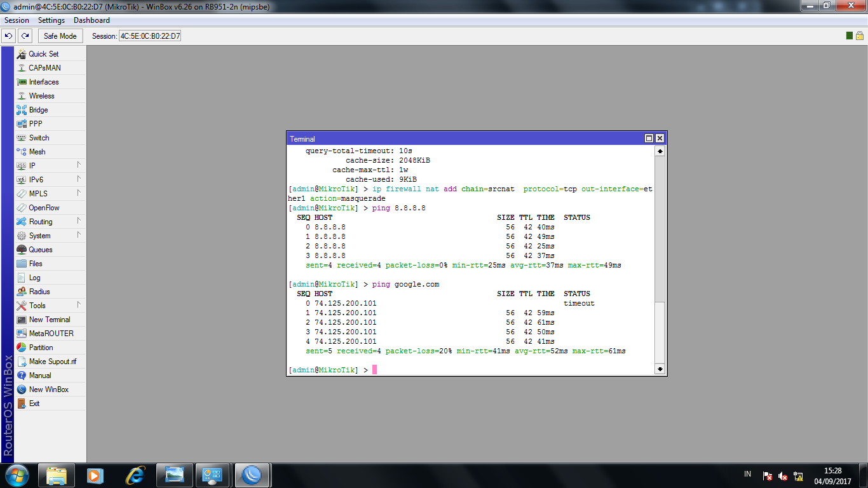Click the network tray icon
Viewport: 868px width, 488px height.
(x=799, y=476)
